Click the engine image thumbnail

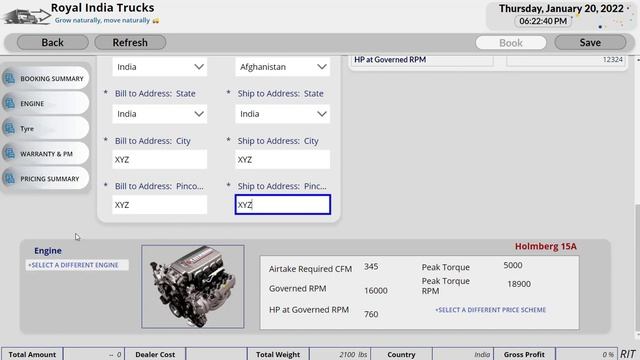[x=193, y=287]
